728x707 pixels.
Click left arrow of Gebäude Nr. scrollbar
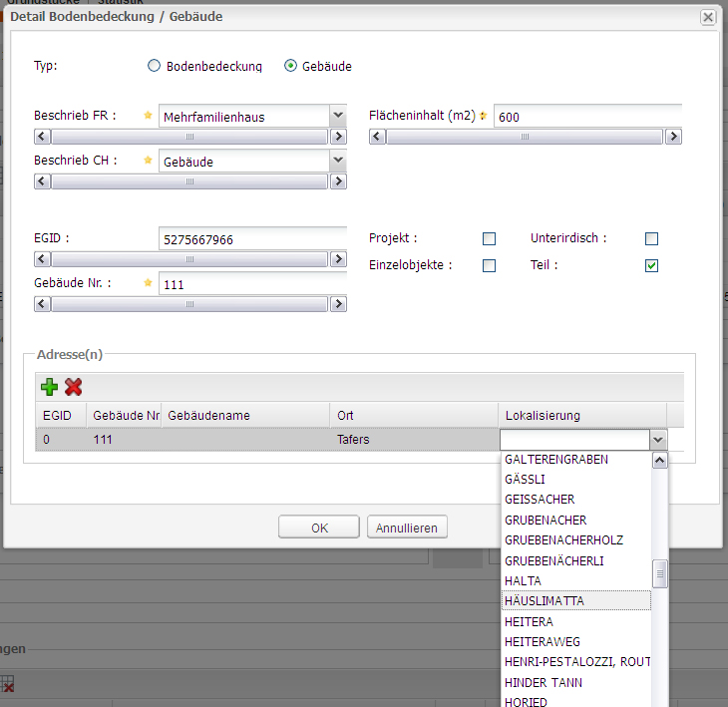(42, 304)
